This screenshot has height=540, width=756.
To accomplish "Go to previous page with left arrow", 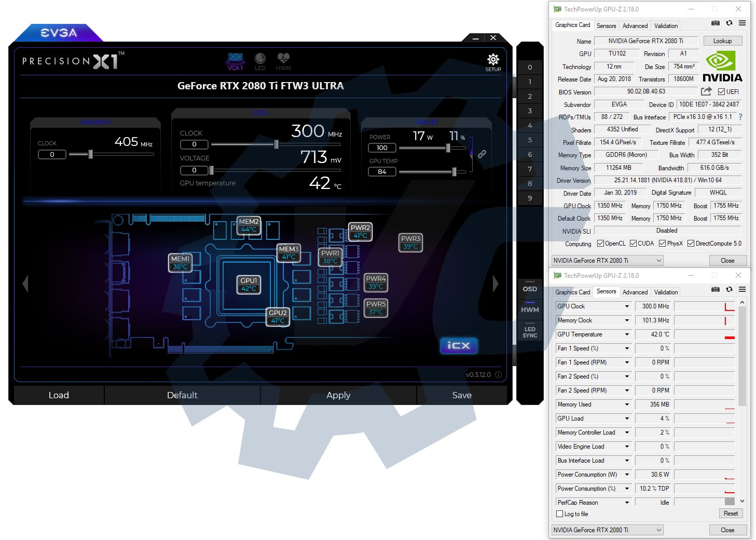I will point(25,283).
